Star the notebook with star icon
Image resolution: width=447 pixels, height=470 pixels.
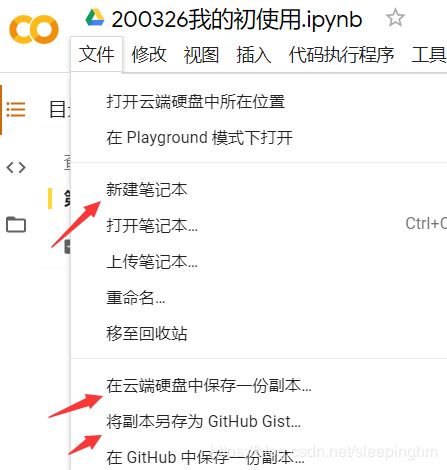[395, 18]
